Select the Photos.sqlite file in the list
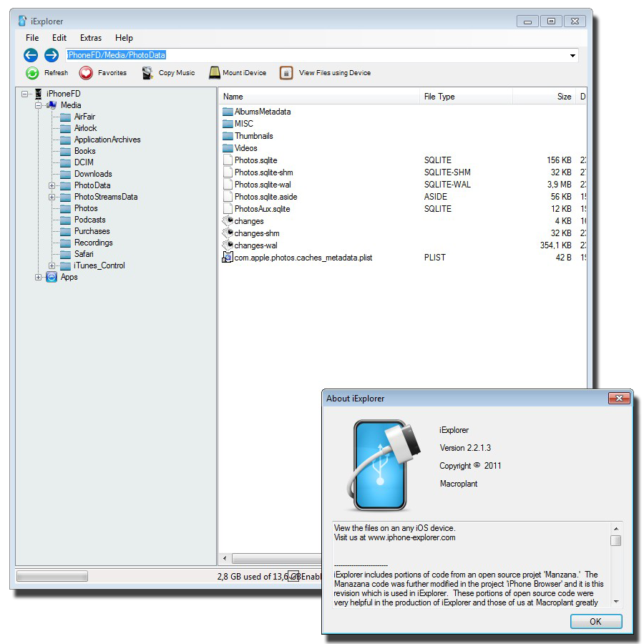This screenshot has height=644, width=644. point(255,160)
